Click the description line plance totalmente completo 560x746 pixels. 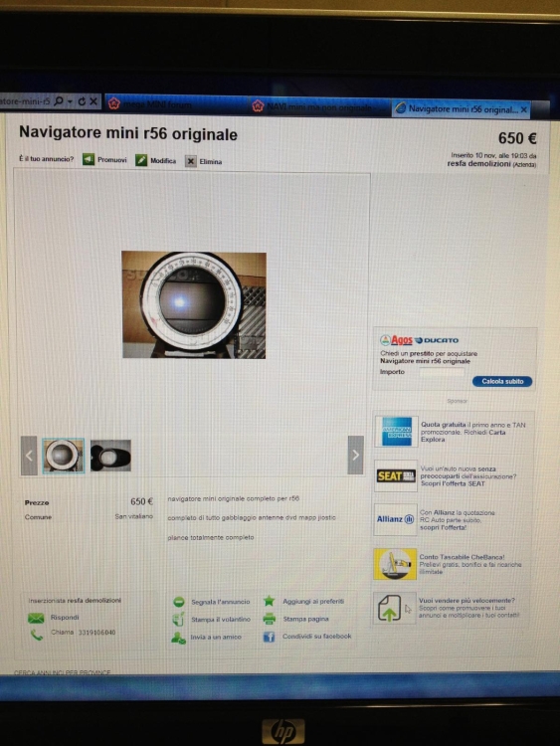click(x=210, y=537)
